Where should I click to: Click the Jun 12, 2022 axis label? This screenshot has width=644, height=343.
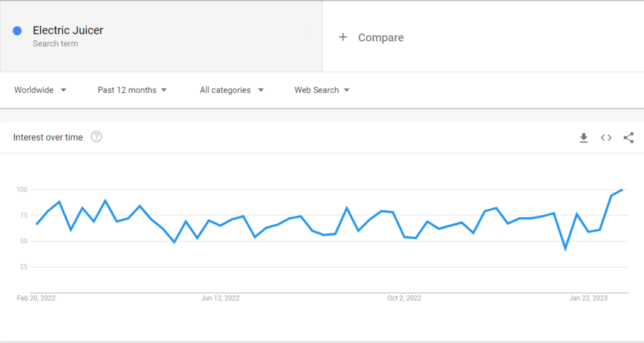coord(220,298)
